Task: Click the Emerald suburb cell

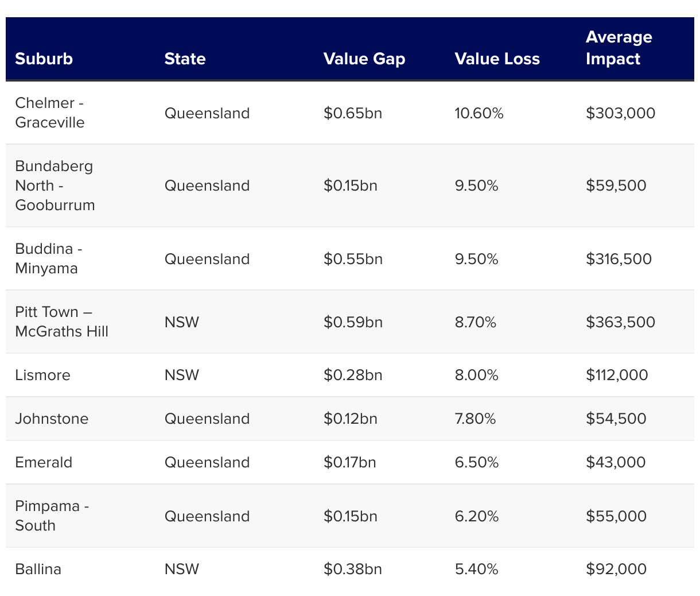Action: pos(44,462)
